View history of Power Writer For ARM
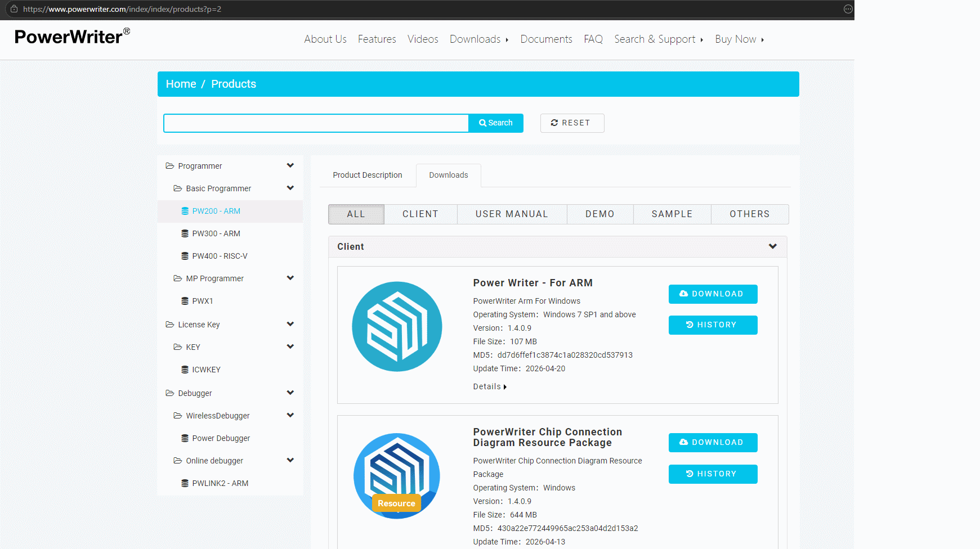 713,325
